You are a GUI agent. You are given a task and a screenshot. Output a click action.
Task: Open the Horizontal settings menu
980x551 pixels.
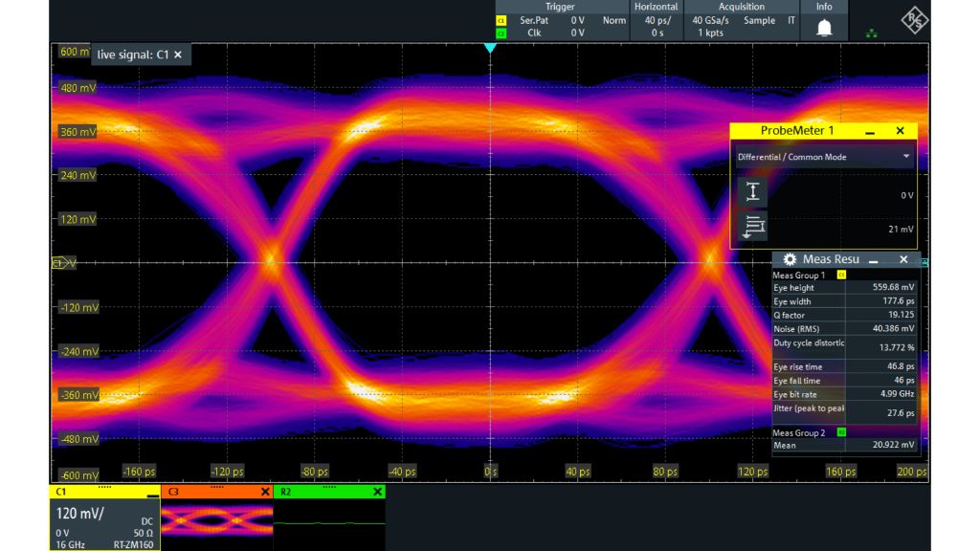657,7
